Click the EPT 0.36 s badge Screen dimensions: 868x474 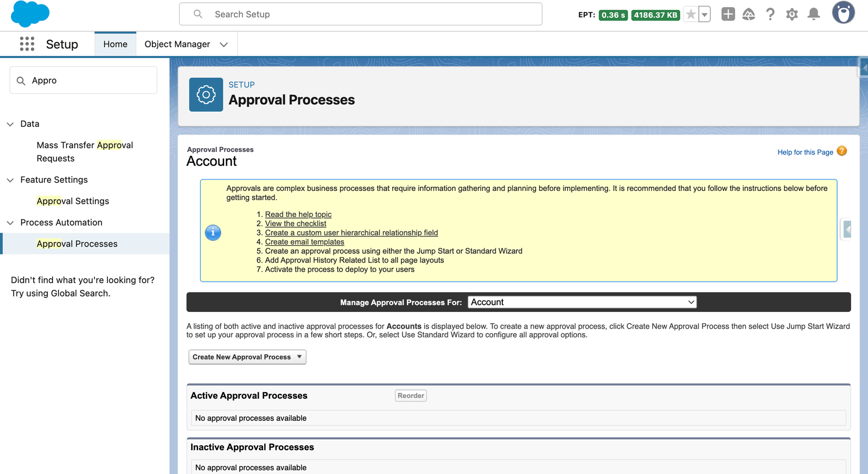coord(613,15)
